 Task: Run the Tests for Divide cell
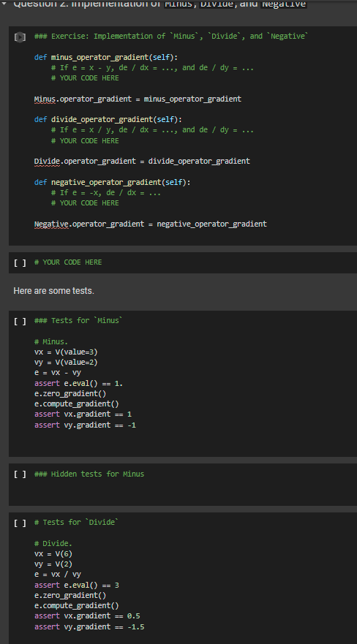click(20, 523)
